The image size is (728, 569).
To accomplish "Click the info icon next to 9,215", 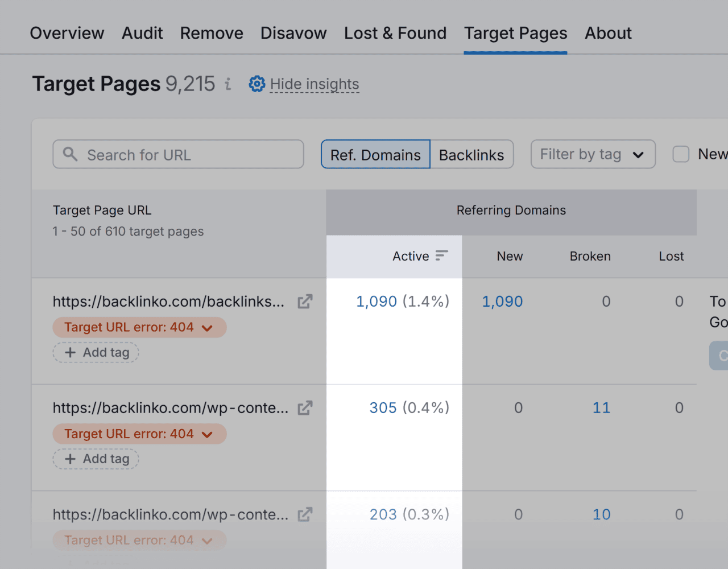I will [x=227, y=84].
